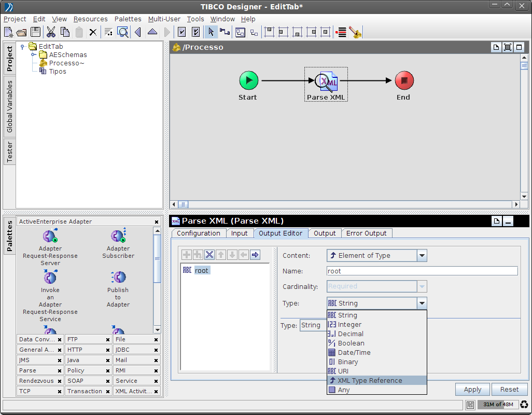Image resolution: width=532 pixels, height=415 pixels.
Task: Expand the AESchemas folder in tree
Action: click(33, 55)
